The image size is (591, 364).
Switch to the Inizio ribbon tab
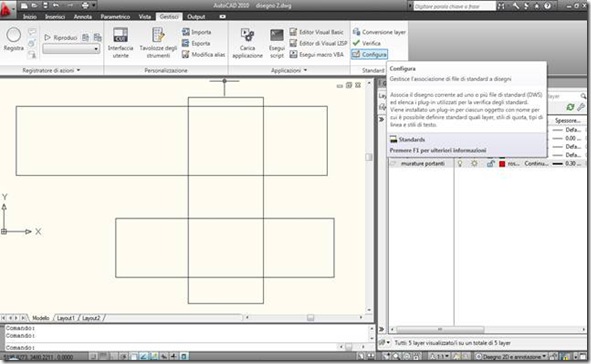(30, 17)
